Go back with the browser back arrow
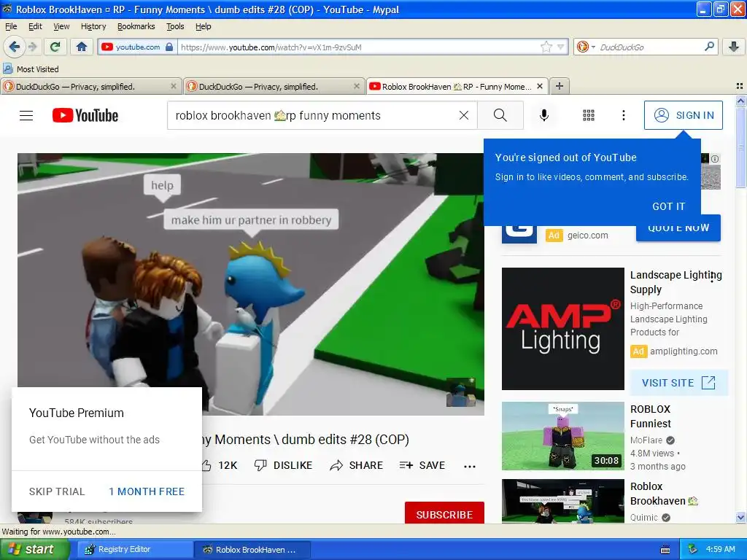747x560 pixels. coord(15,47)
